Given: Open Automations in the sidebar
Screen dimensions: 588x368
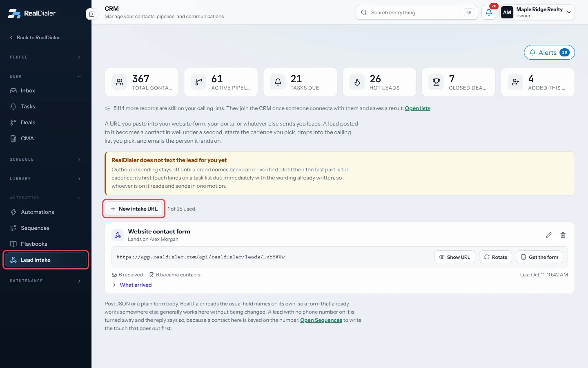Looking at the screenshot, I should [x=45, y=212].
